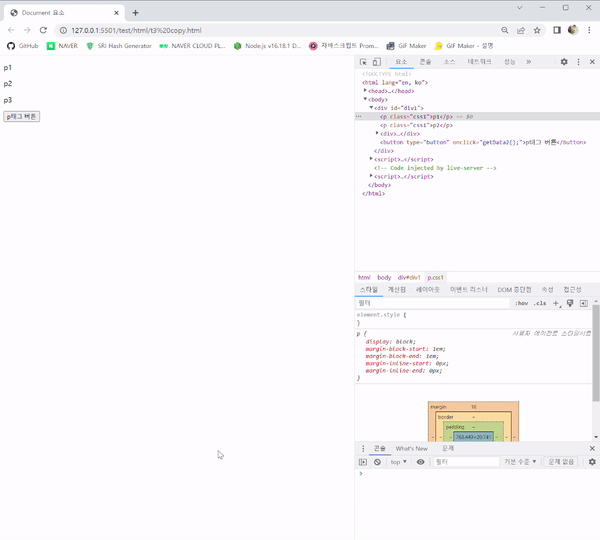The width and height of the screenshot is (600, 540).
Task: Close the DevTools panel
Action: click(592, 62)
